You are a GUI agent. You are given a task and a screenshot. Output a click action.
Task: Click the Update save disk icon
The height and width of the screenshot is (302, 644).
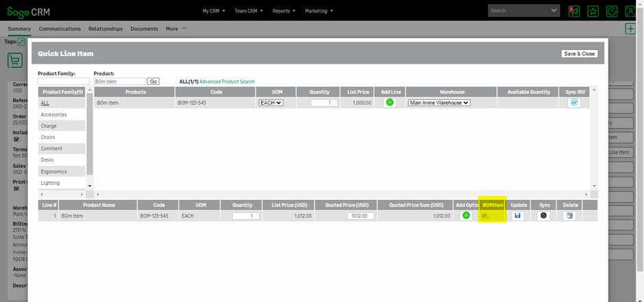coord(518,216)
